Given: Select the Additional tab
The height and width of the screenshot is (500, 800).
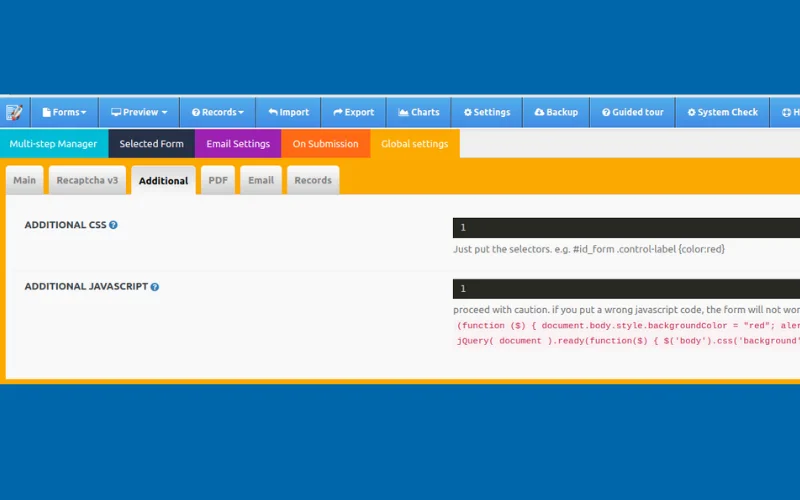Looking at the screenshot, I should click(163, 181).
